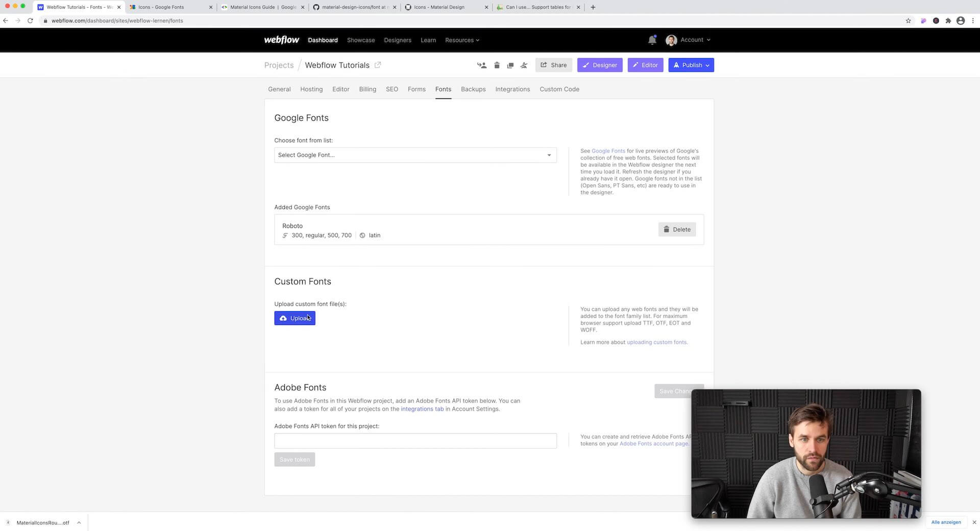Image resolution: width=980 pixels, height=531 pixels.
Task: Open the downloaded MaterialIconsRou file
Action: point(41,522)
